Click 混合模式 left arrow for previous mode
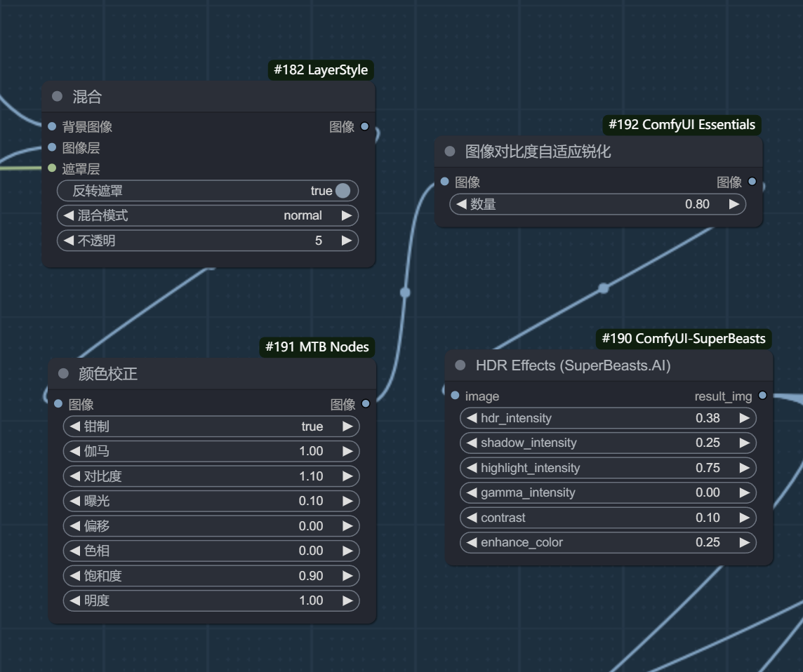This screenshot has width=803, height=672. click(x=68, y=215)
